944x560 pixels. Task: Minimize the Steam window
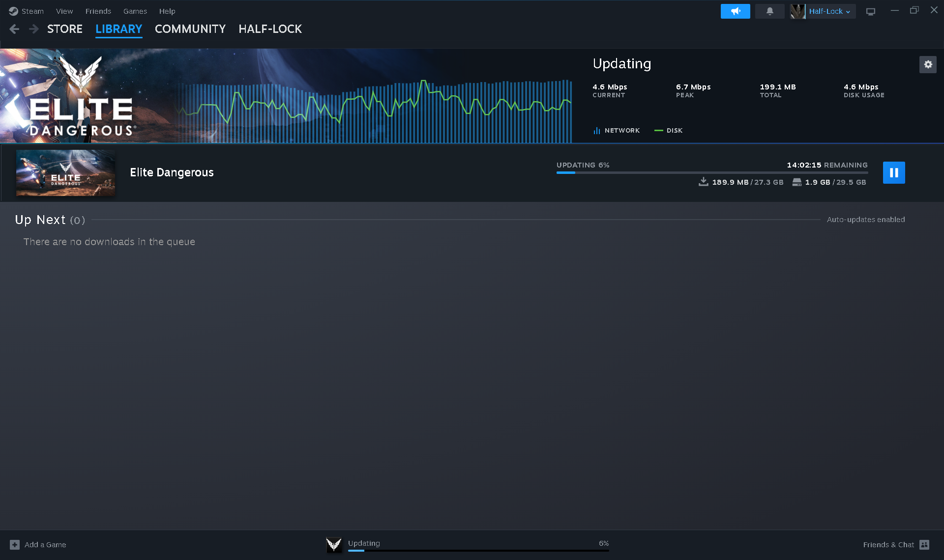[x=894, y=10]
